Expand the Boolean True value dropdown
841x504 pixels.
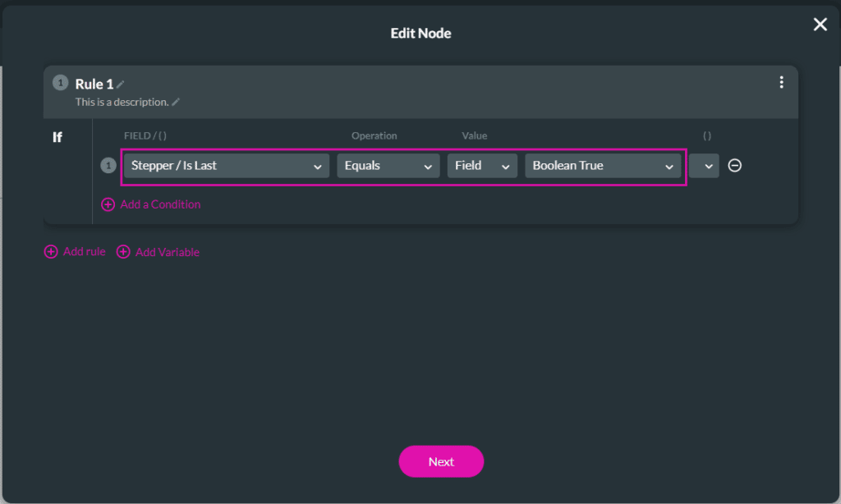coord(603,166)
